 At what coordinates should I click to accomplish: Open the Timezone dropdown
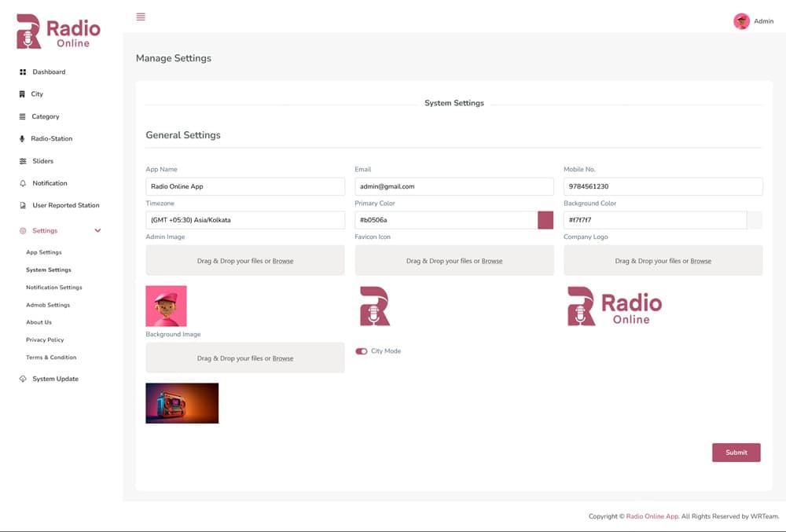tap(245, 220)
